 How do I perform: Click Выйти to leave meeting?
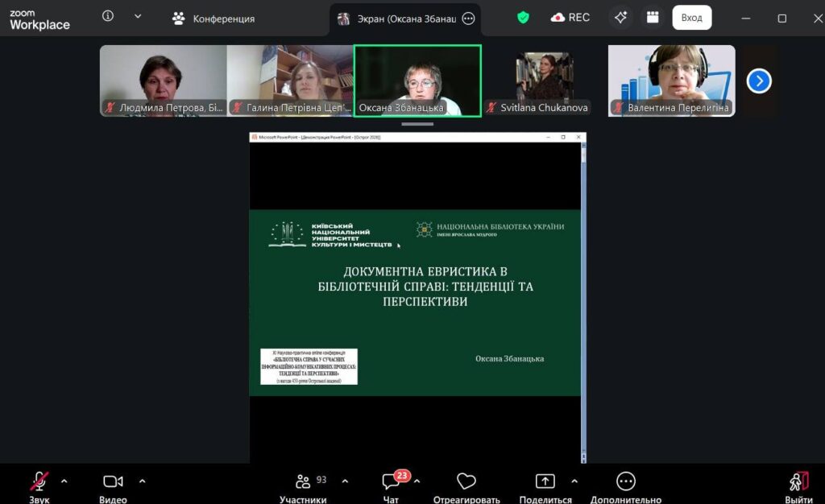(x=798, y=486)
